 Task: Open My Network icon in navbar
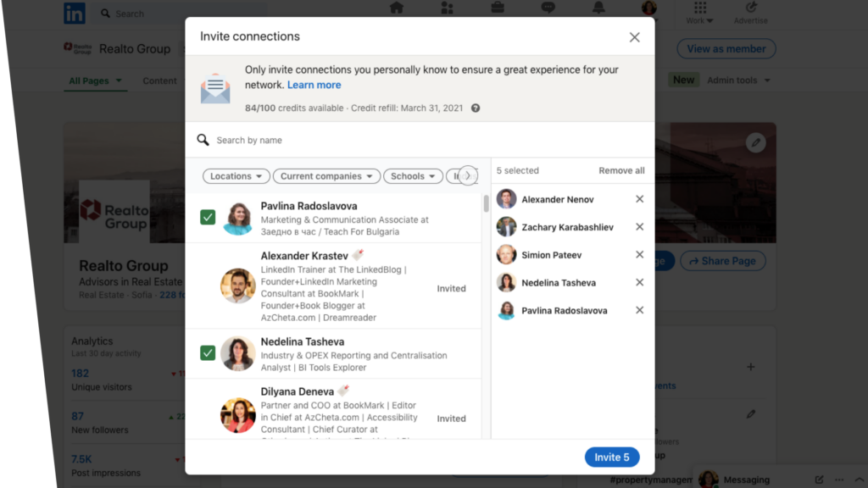coord(447,8)
